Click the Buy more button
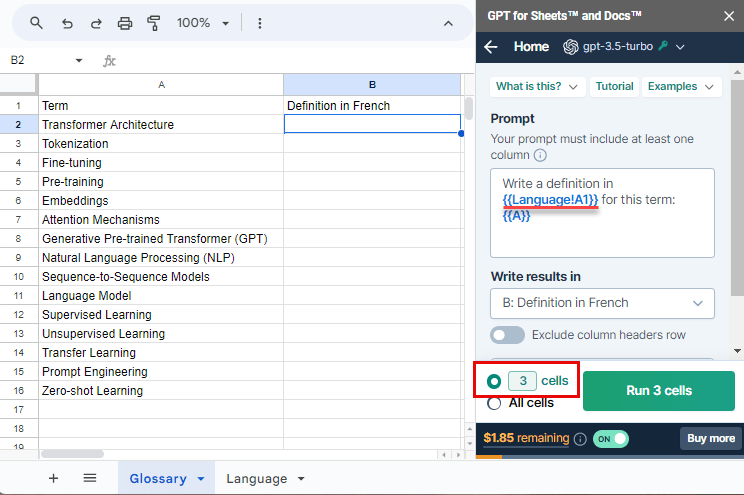The width and height of the screenshot is (744, 495). coord(711,439)
